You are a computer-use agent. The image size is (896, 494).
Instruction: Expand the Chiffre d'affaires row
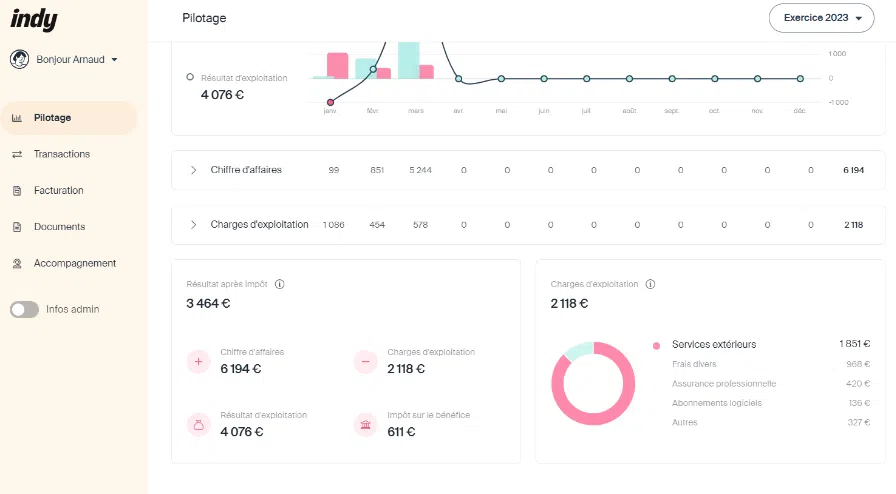(x=193, y=170)
